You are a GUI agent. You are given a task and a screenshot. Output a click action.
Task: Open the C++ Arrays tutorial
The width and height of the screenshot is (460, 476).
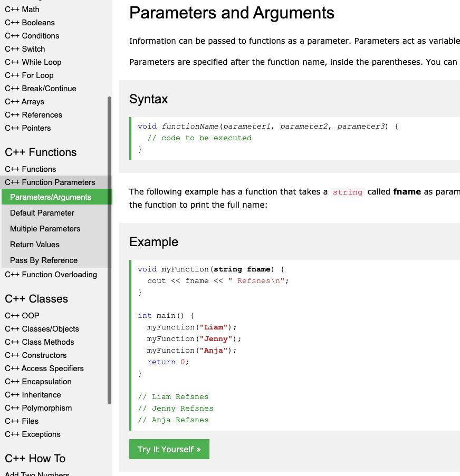pyautogui.click(x=25, y=102)
